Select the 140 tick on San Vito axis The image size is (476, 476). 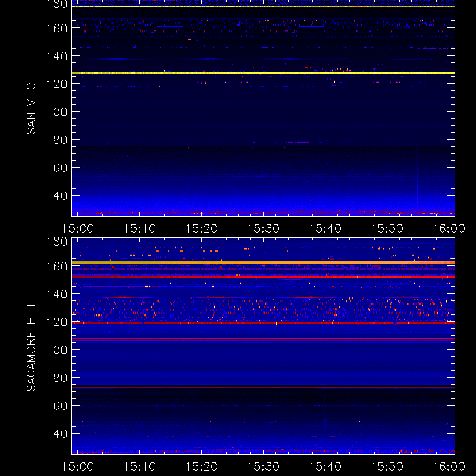pyautogui.click(x=57, y=56)
